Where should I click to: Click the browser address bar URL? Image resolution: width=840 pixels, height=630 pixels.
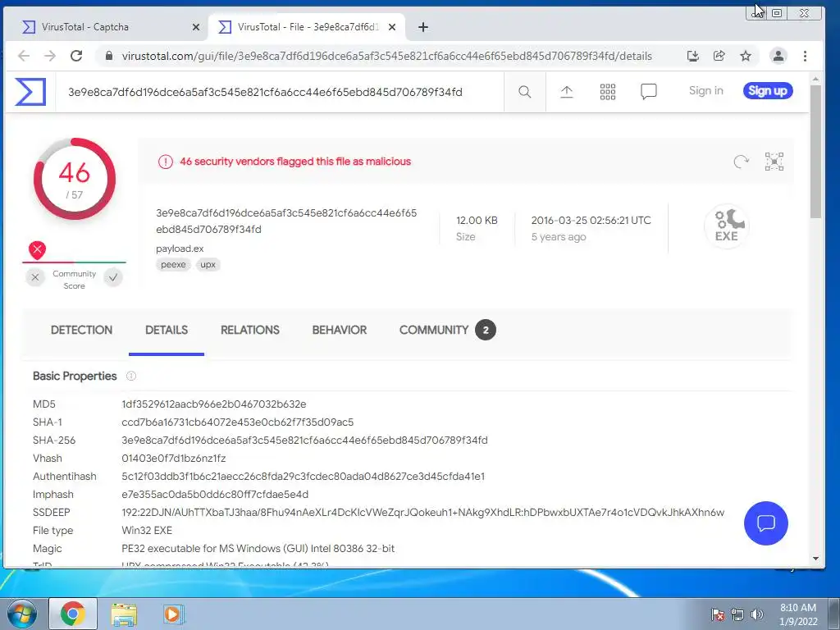387,57
